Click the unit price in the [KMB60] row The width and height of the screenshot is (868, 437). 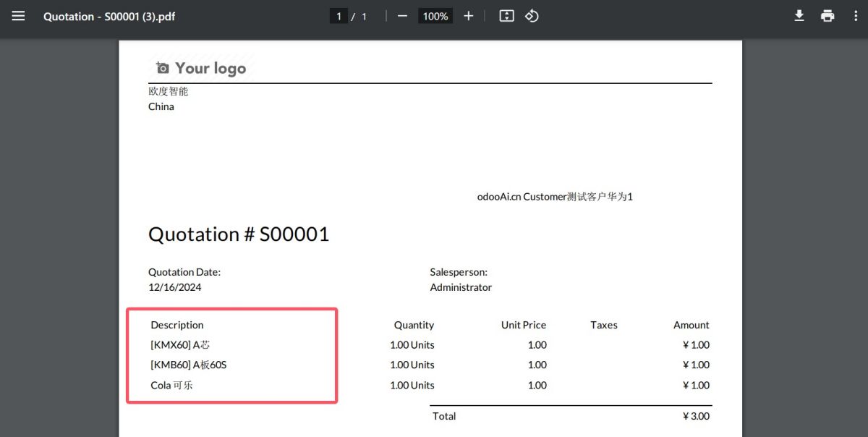[x=537, y=365]
